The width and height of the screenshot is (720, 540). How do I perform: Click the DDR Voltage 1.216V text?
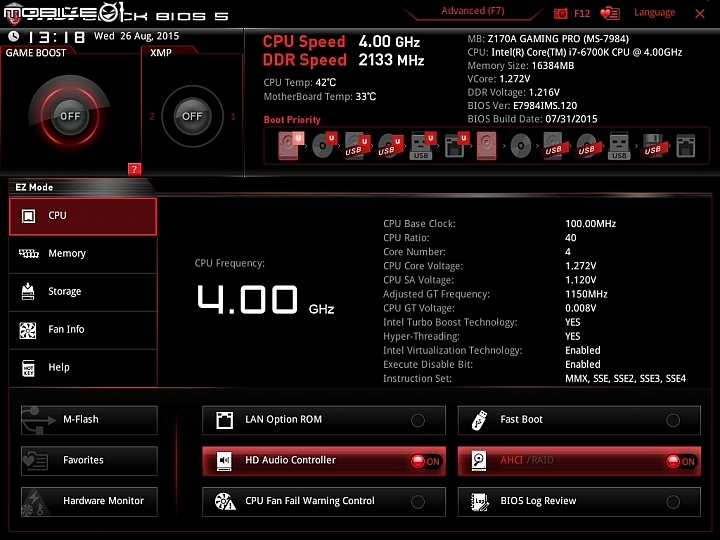point(513,92)
